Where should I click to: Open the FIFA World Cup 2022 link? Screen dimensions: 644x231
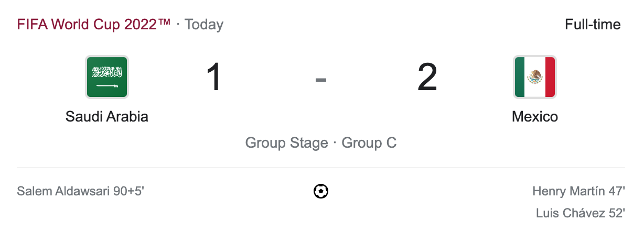pyautogui.click(x=94, y=25)
